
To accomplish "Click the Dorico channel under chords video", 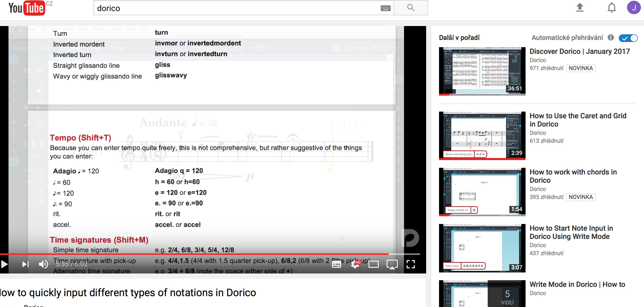I will (x=538, y=189).
